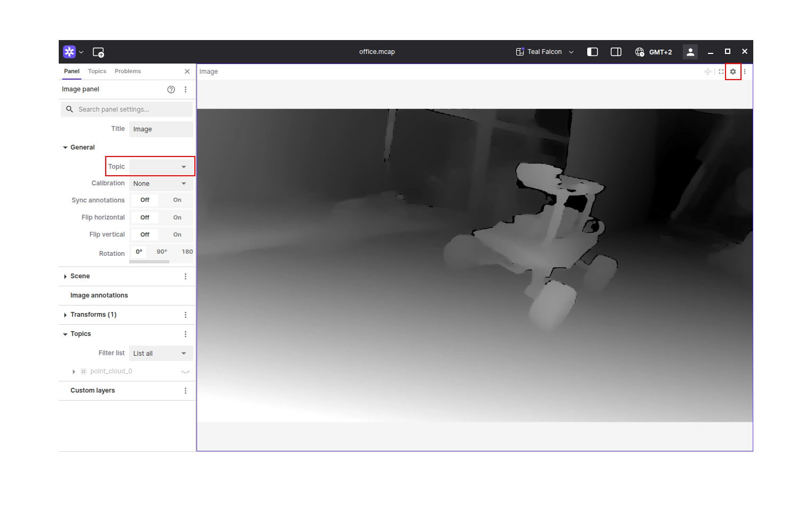Add a new panel using the add-panel icon
The height and width of the screenshot is (532, 812).
coord(98,52)
